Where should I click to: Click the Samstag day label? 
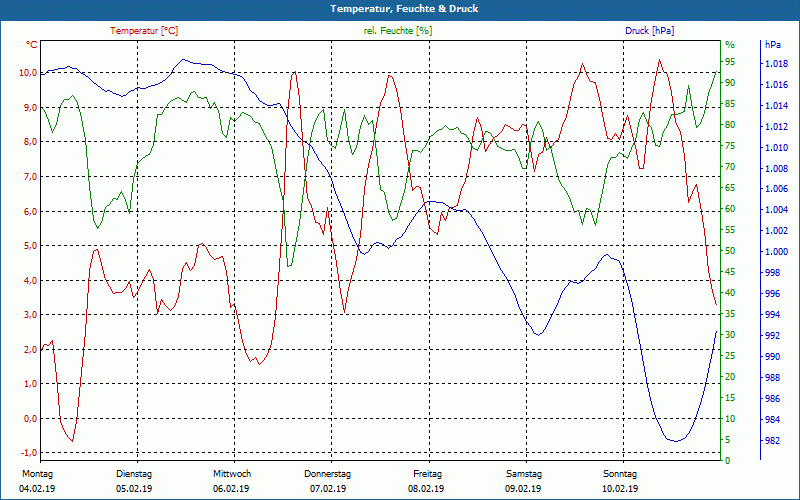pyautogui.click(x=523, y=474)
